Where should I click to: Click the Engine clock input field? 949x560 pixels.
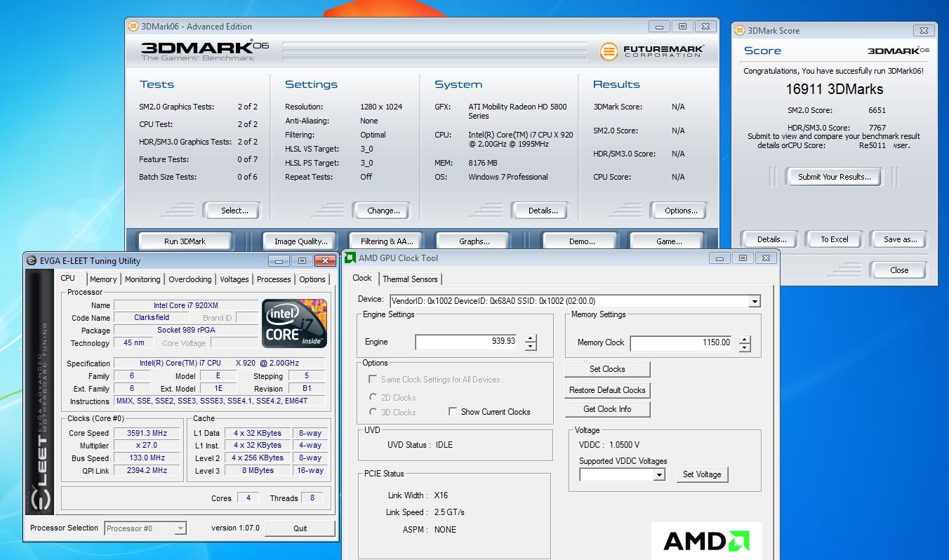467,342
